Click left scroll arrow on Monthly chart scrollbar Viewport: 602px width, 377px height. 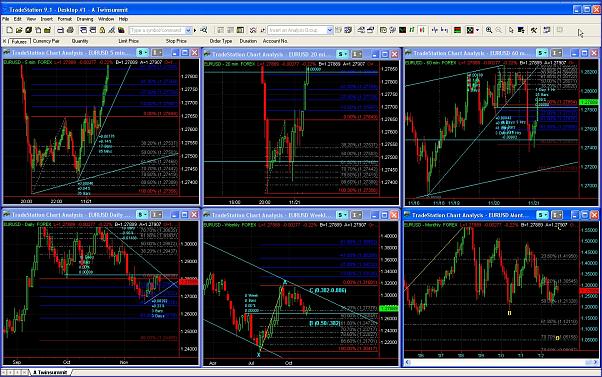(x=408, y=362)
